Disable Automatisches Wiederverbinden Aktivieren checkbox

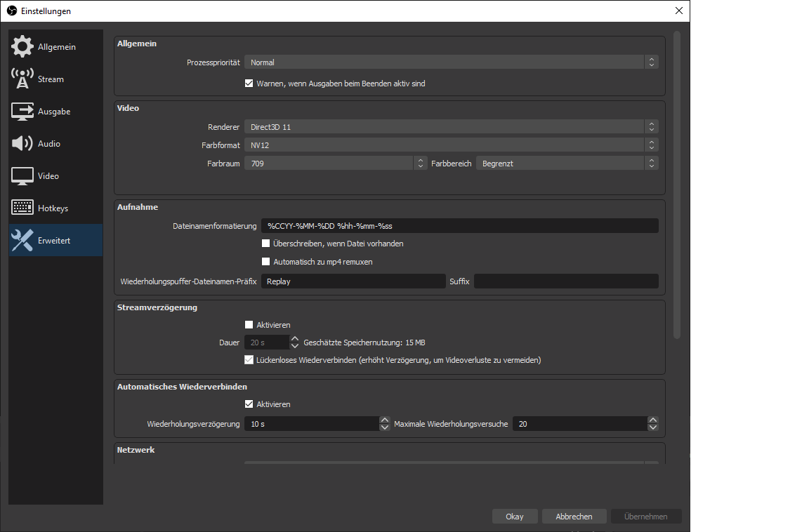pos(249,404)
